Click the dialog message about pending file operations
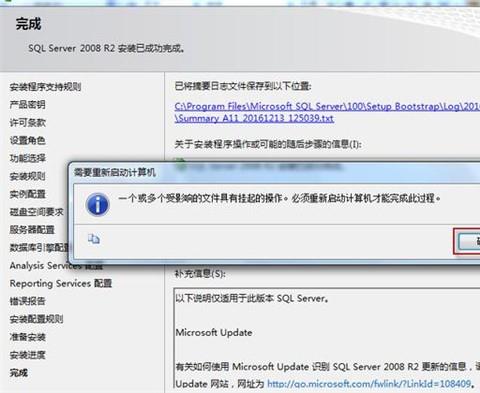Image resolution: width=480 pixels, height=393 pixels. [x=279, y=199]
